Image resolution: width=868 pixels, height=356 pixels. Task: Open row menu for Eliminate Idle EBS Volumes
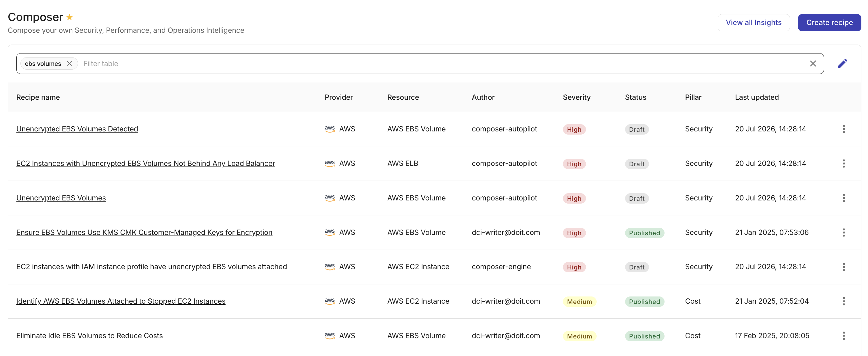point(844,336)
